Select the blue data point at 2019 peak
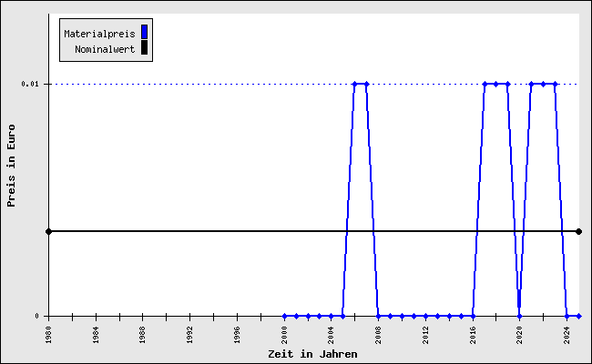 [508, 84]
